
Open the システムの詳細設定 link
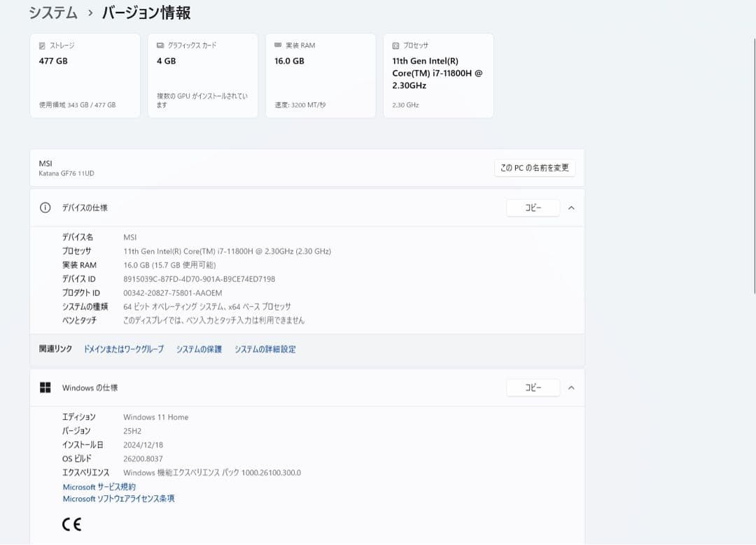pos(265,349)
